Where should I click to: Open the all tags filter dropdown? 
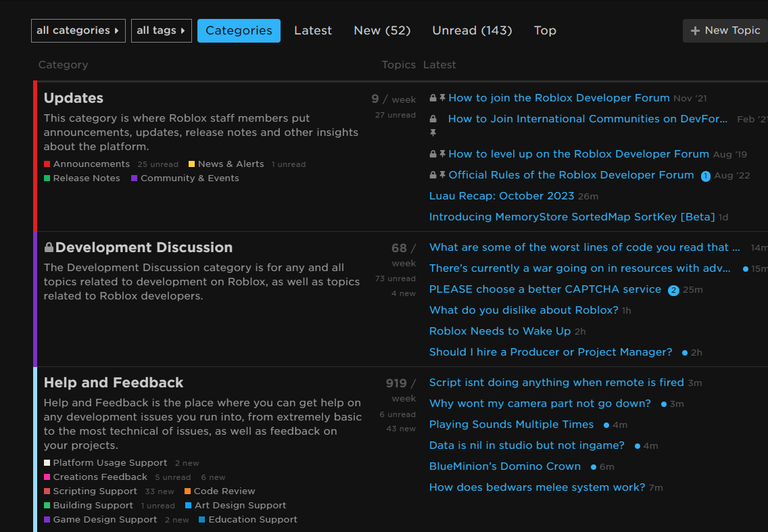[x=161, y=30]
